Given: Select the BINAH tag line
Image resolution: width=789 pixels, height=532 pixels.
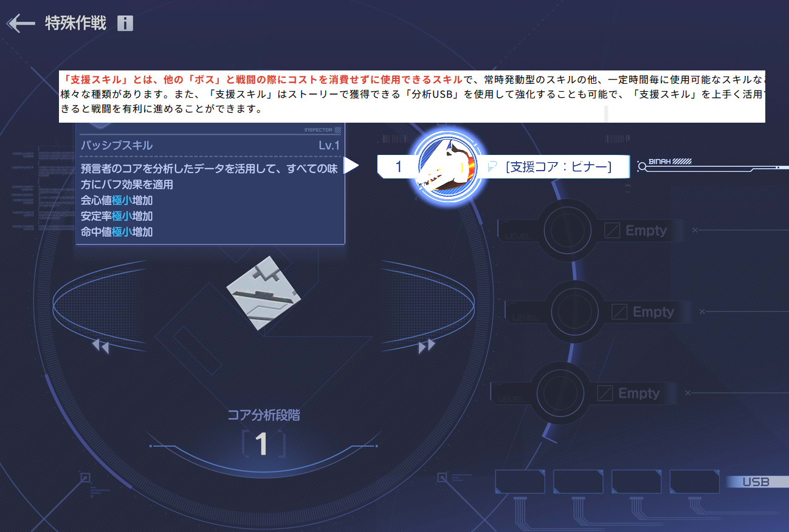Looking at the screenshot, I should (x=669, y=162).
